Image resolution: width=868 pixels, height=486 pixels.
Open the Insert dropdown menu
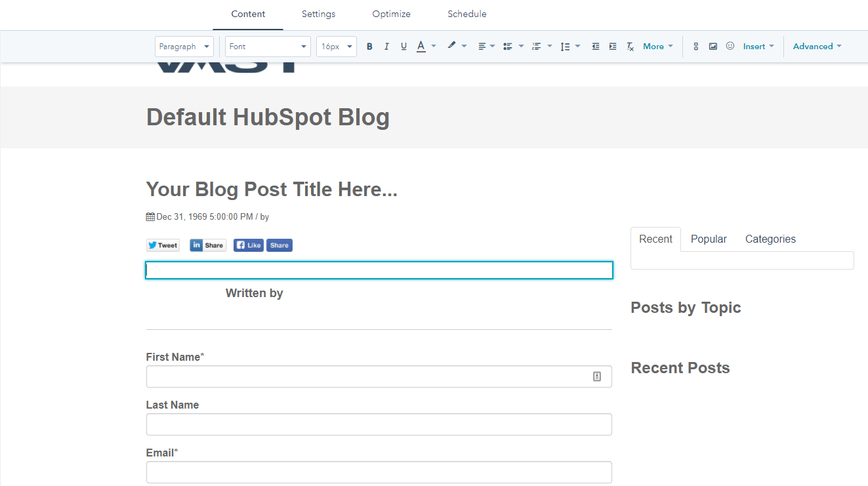[758, 47]
